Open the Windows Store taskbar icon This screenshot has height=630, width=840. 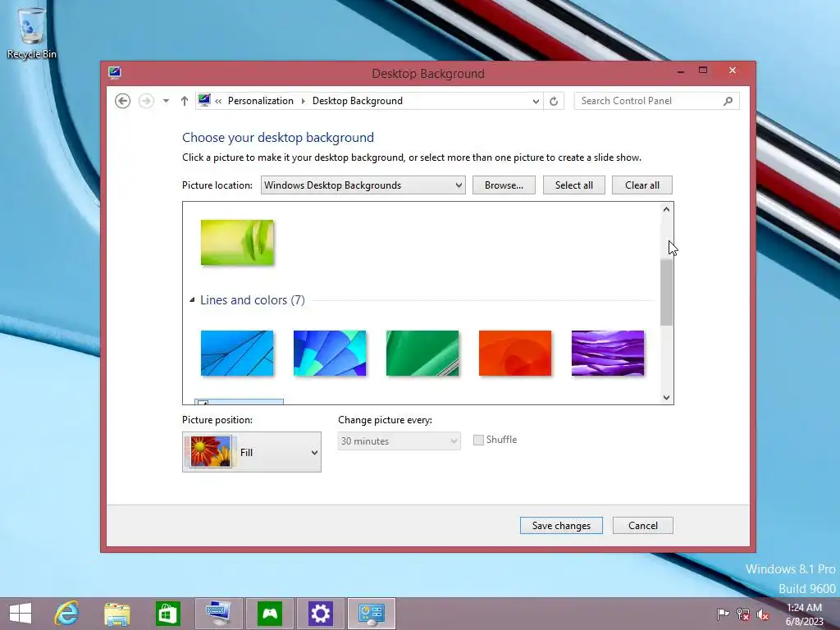[167, 614]
